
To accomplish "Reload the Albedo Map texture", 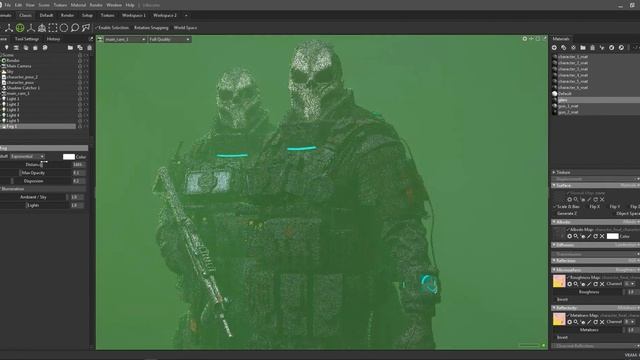I will pos(596,236).
